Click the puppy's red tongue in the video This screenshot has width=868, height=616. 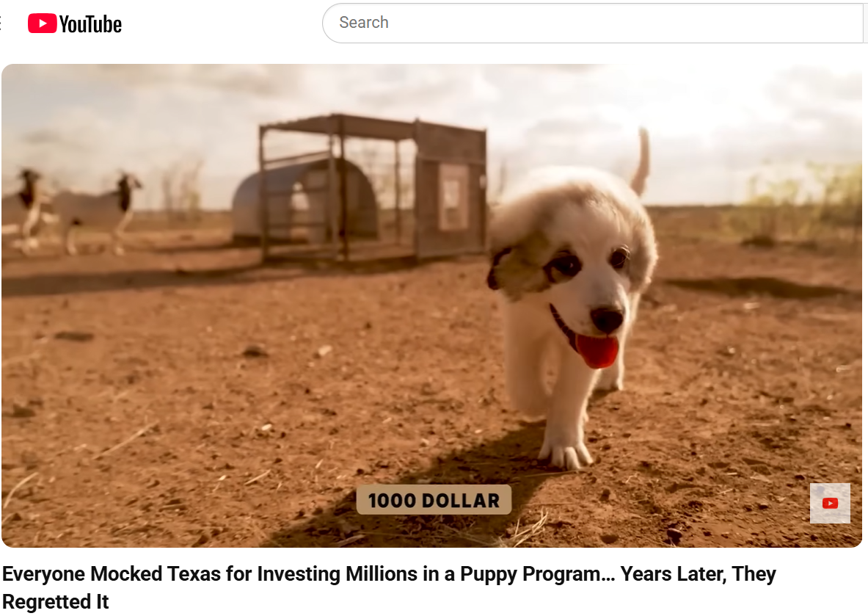tap(597, 351)
